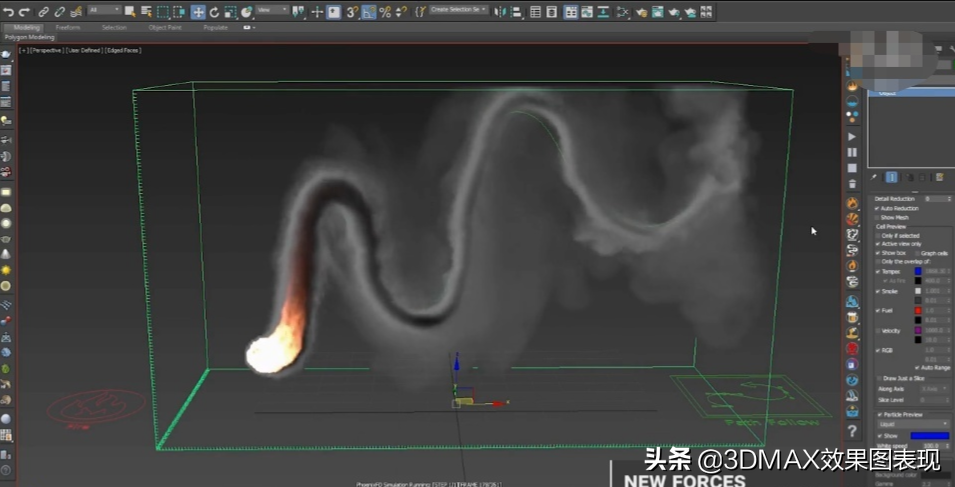This screenshot has width=955, height=487.
Task: Switch to the Modeling ribbon tab
Action: [26, 27]
